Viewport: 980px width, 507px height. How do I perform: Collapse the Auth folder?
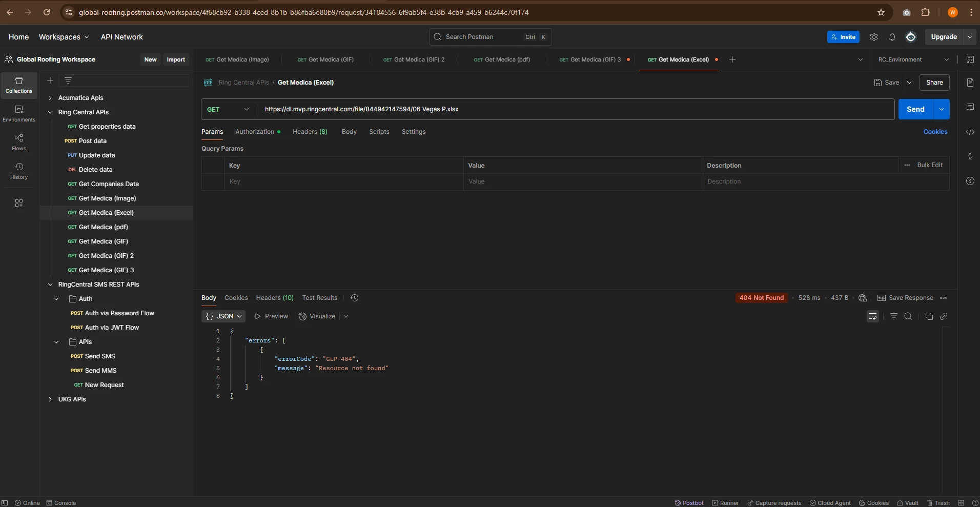click(x=56, y=299)
